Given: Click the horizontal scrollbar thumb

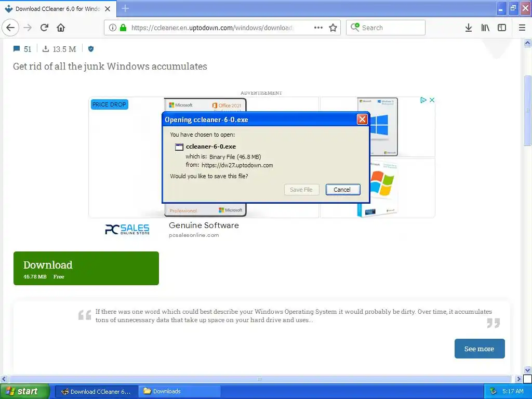Looking at the screenshot, I should click(x=260, y=379).
